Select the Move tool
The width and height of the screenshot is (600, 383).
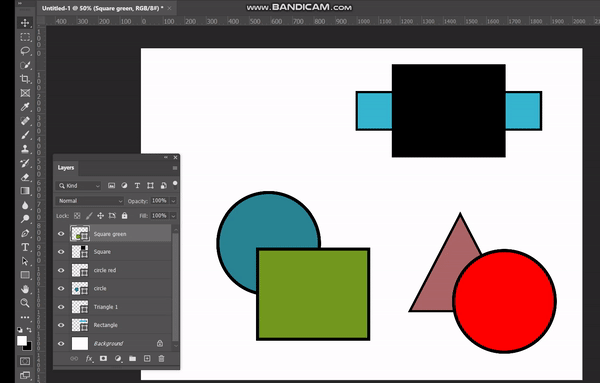click(25, 23)
